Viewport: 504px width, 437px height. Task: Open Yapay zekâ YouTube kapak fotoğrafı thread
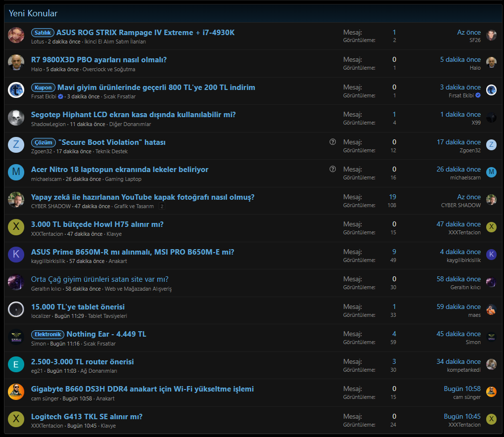[x=143, y=197]
